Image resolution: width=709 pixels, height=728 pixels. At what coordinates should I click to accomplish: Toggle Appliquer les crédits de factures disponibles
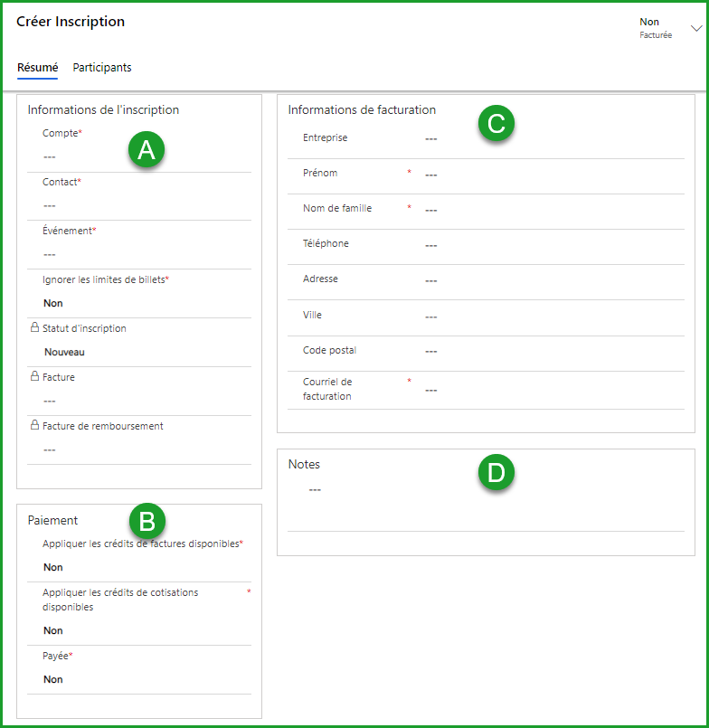point(53,568)
